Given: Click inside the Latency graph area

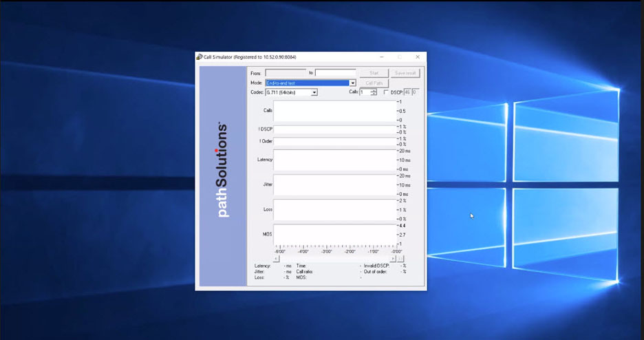Looking at the screenshot, I should click(x=334, y=160).
